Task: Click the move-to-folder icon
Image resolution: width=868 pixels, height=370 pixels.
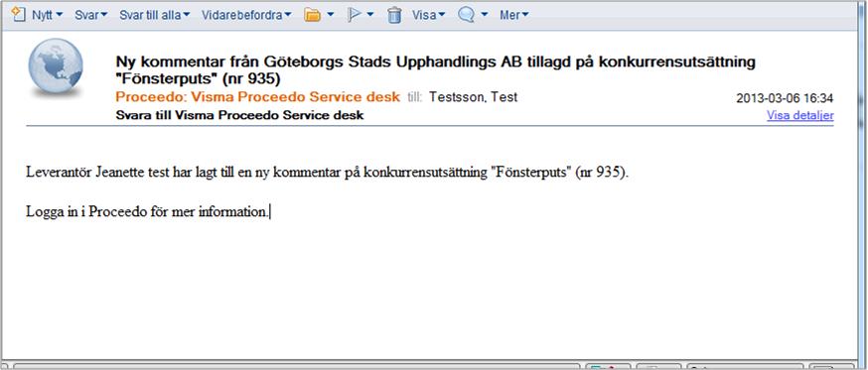Action: pos(313,15)
